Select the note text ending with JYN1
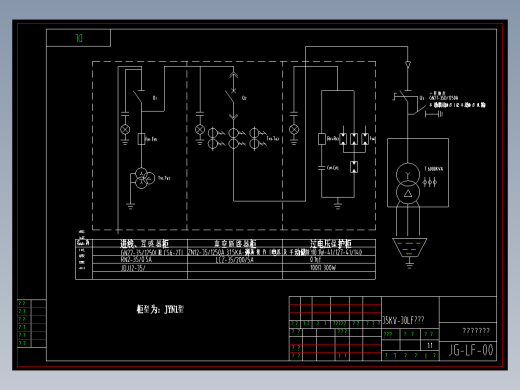The width and height of the screenshot is (520, 390). click(x=160, y=309)
